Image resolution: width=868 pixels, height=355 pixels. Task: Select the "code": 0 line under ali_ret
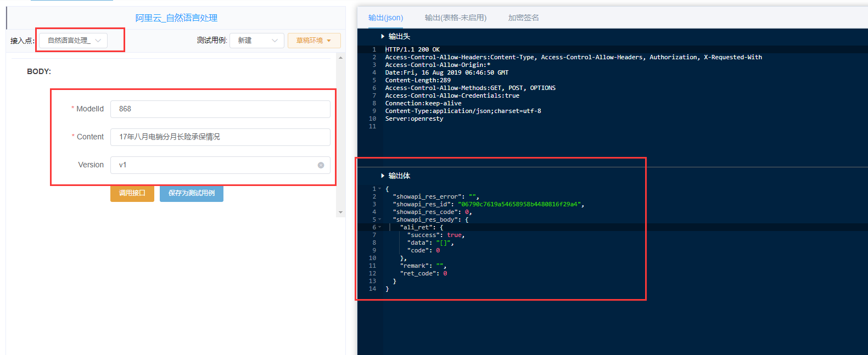[423, 250]
